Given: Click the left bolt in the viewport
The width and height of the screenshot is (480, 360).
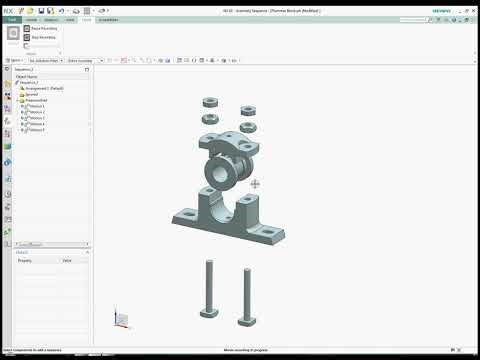Looking at the screenshot, I should coord(209,288).
